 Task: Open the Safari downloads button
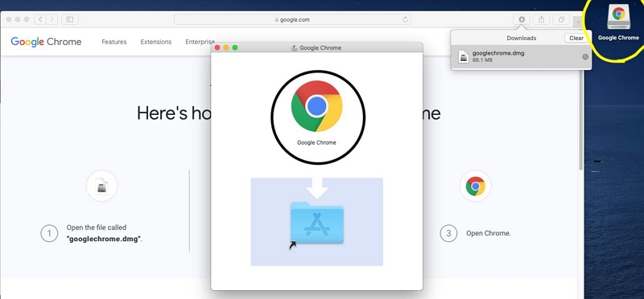[522, 19]
